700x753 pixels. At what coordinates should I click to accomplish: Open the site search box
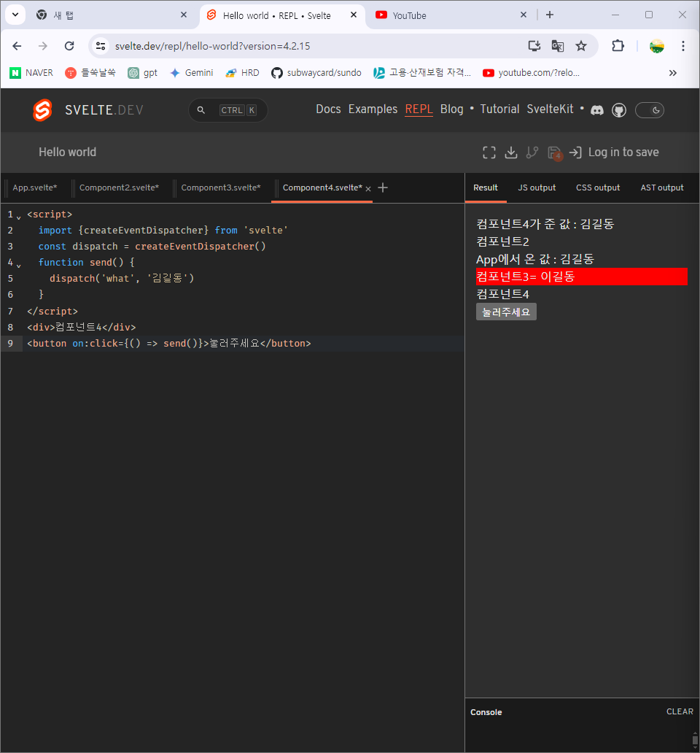(228, 110)
